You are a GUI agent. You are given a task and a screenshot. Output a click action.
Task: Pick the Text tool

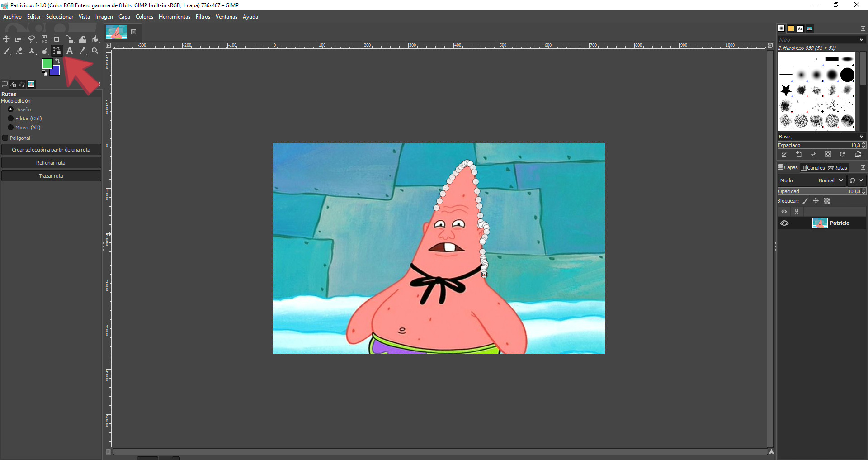coord(70,51)
